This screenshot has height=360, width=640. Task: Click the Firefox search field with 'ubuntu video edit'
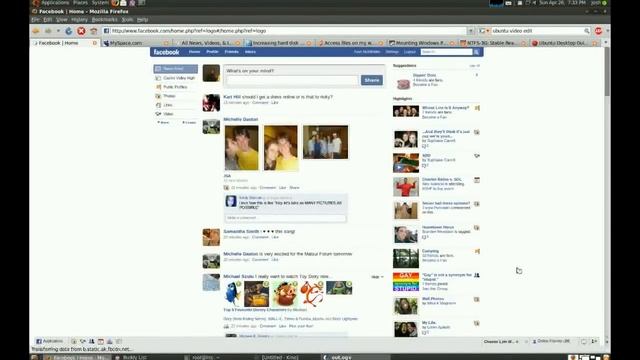(537, 31)
